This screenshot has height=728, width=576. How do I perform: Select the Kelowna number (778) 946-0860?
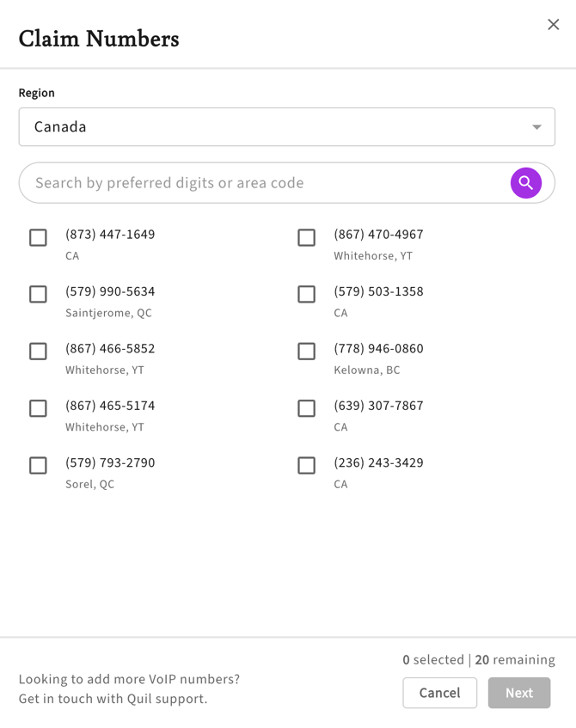[x=306, y=352]
